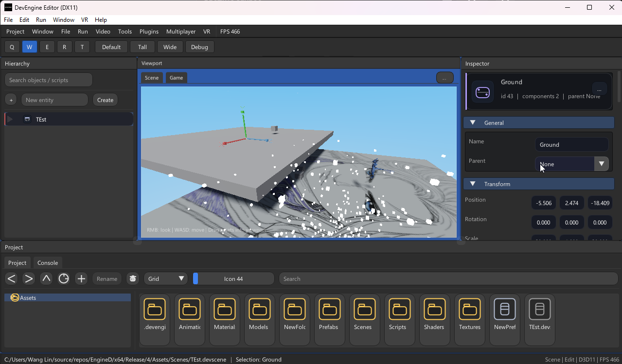Screen dimensions: 622x364
Task: Open the Scenes folder
Action: (x=365, y=320)
